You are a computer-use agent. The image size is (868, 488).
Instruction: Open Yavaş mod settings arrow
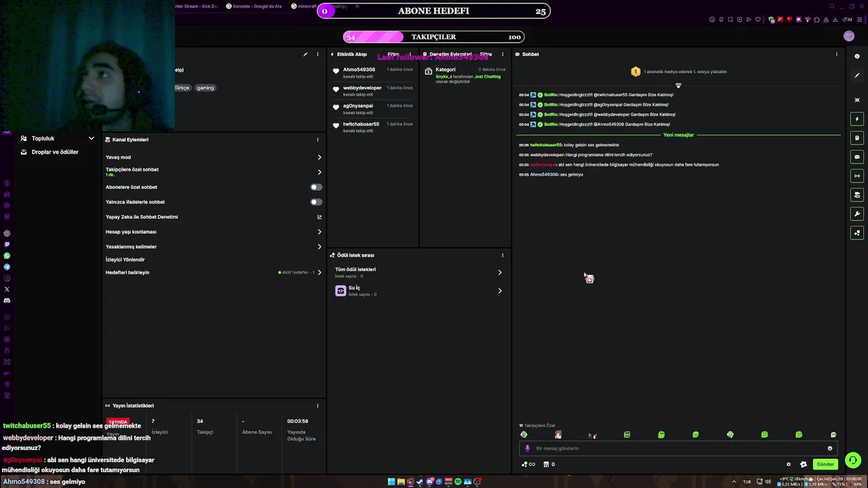coord(319,157)
